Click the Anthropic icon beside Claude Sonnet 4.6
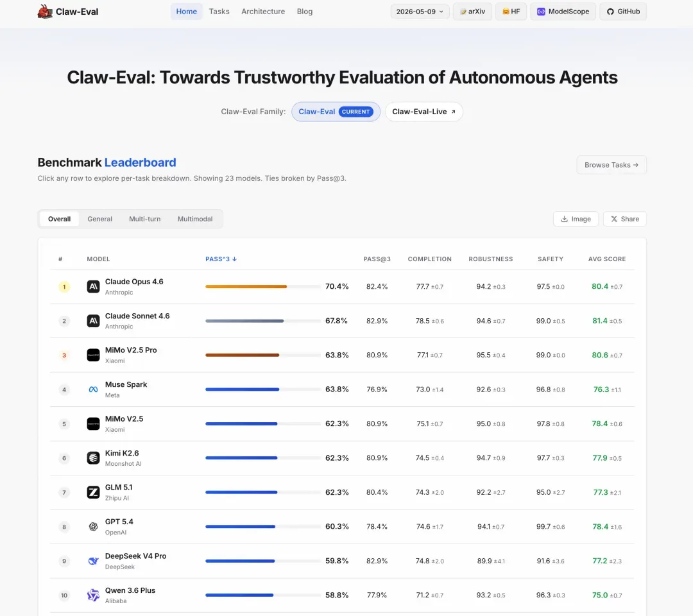The height and width of the screenshot is (616, 693). 93,321
